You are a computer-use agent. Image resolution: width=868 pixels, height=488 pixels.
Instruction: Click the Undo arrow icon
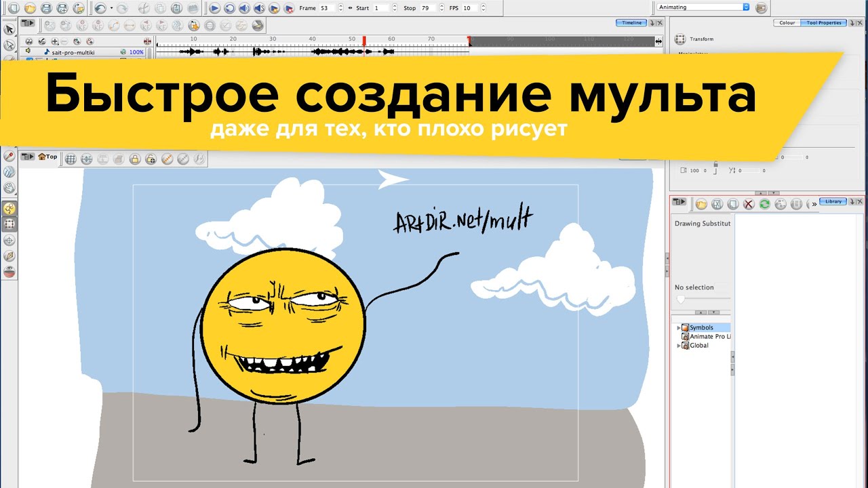pyautogui.click(x=100, y=8)
